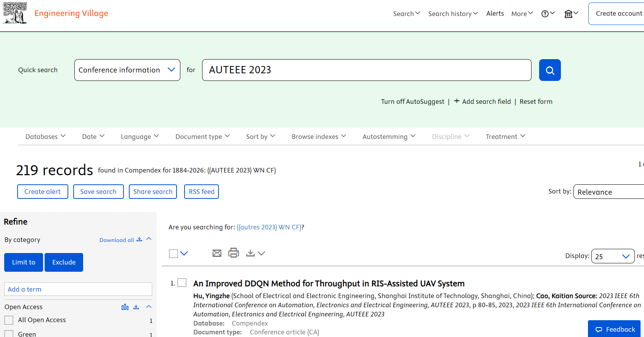This screenshot has width=644, height=337.
Task: Open the help question mark menu
Action: [x=548, y=14]
